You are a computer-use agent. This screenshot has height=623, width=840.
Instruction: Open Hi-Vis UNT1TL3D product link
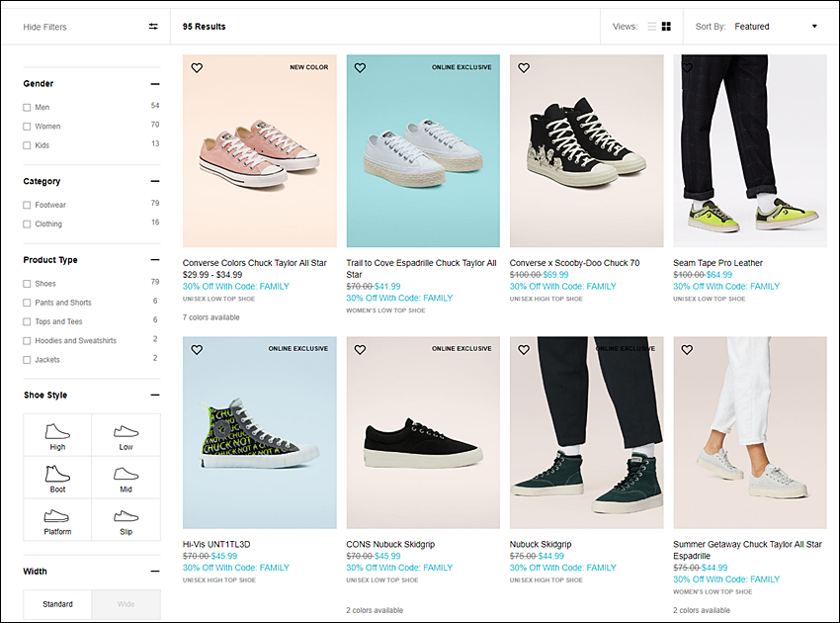(x=216, y=544)
